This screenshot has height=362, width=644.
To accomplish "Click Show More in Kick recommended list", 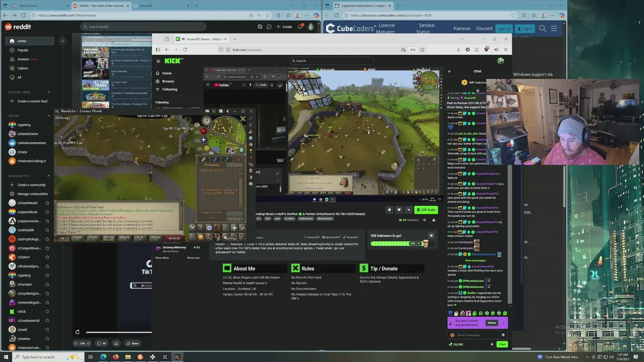I will point(162,258).
